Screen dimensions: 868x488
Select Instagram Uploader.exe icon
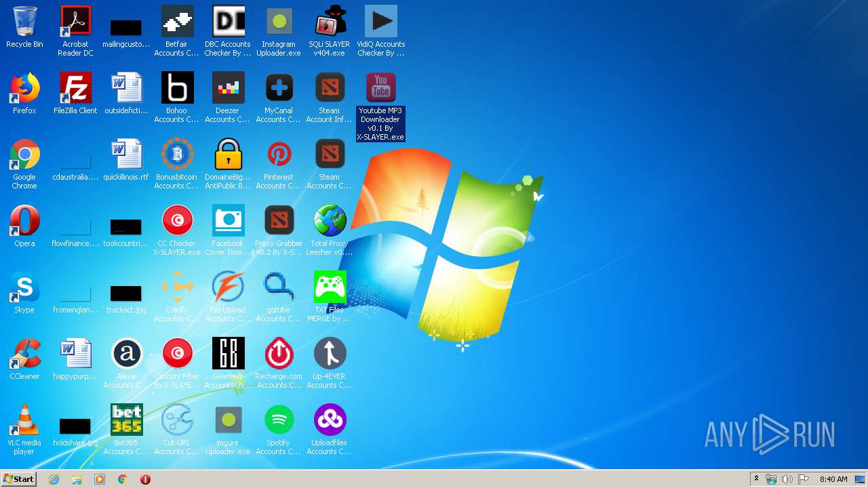pyautogui.click(x=279, y=31)
